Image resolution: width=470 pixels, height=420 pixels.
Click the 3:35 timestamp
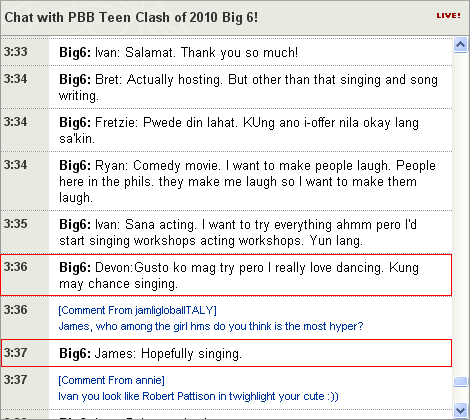16,224
